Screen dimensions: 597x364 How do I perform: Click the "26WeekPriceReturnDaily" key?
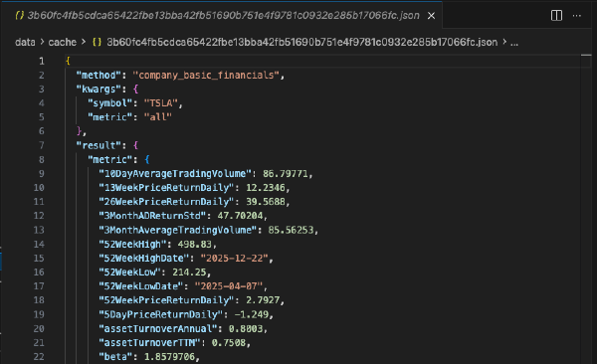pyautogui.click(x=166, y=202)
